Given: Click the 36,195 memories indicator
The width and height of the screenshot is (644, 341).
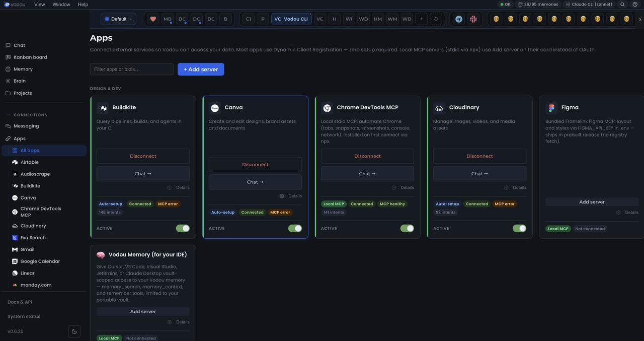Looking at the screenshot, I should [x=538, y=5].
